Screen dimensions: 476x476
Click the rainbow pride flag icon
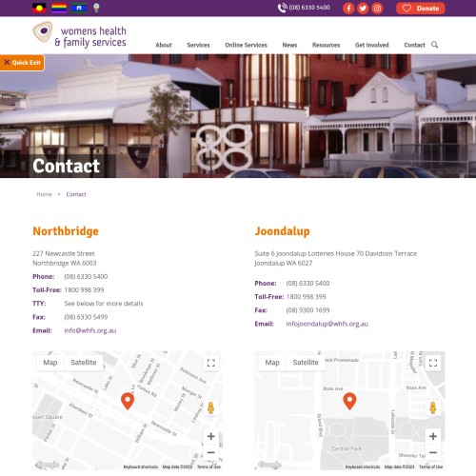point(59,8)
